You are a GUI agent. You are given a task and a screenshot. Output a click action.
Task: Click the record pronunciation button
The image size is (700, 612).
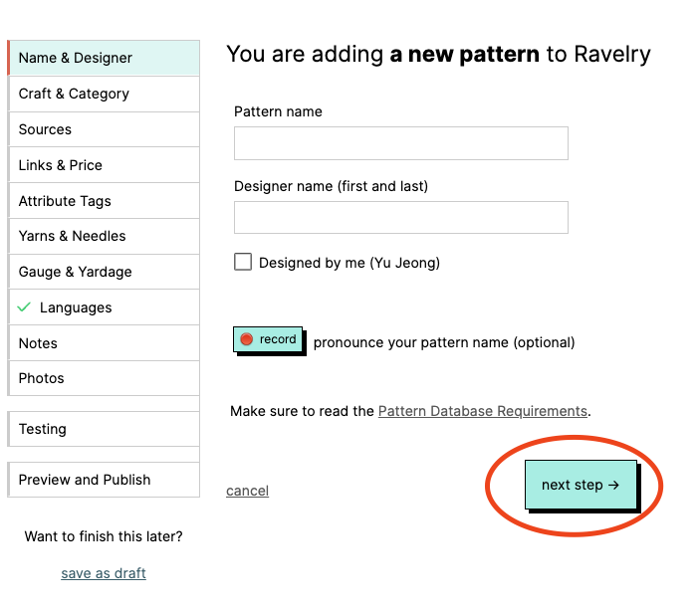[x=268, y=339]
